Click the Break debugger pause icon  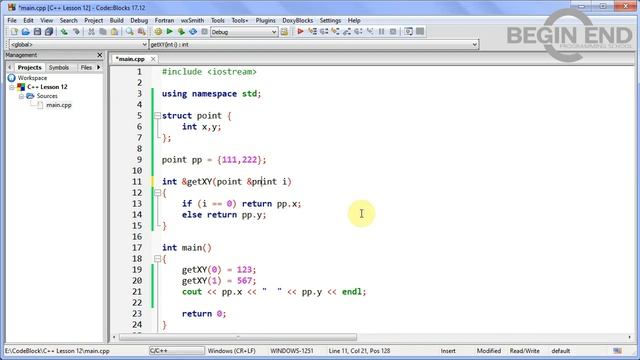(x=381, y=32)
